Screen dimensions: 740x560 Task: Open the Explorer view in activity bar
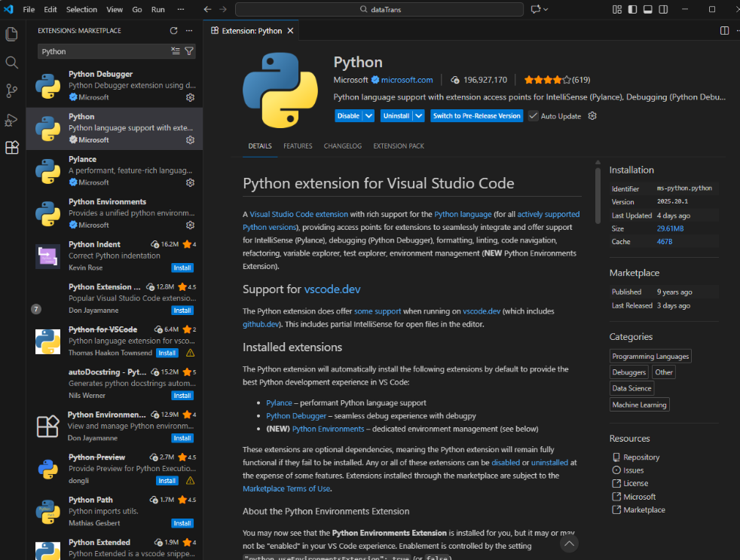pos(12,34)
